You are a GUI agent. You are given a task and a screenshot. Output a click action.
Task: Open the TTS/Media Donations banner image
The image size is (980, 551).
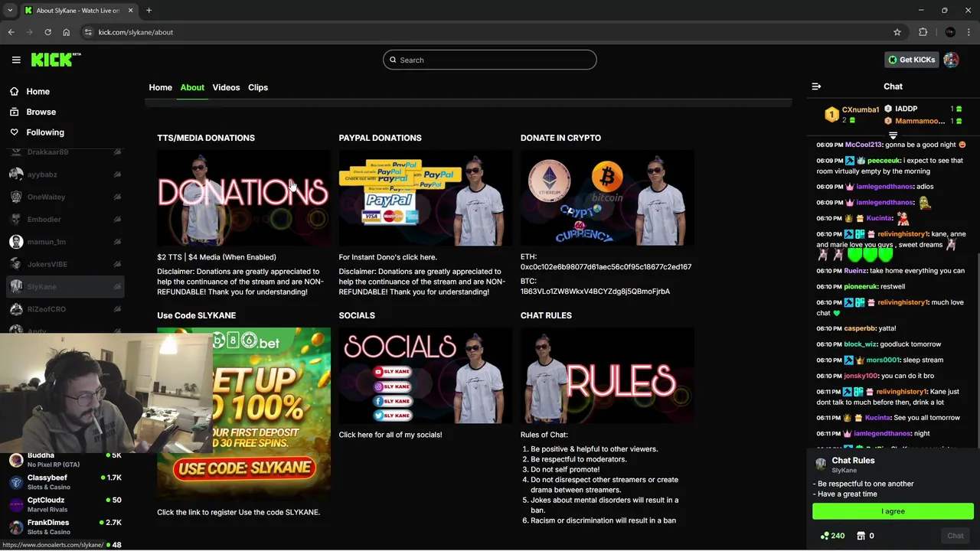coord(243,197)
